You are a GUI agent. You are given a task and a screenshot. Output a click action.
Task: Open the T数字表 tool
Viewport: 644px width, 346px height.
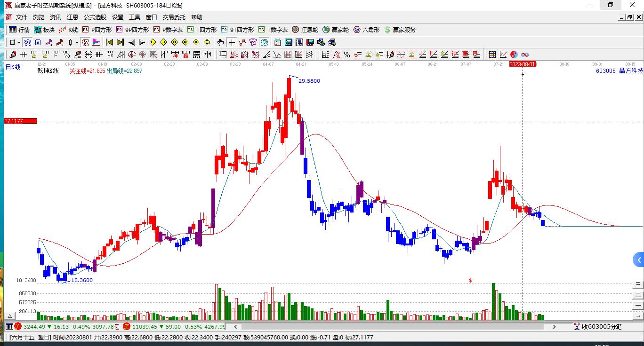273,30
